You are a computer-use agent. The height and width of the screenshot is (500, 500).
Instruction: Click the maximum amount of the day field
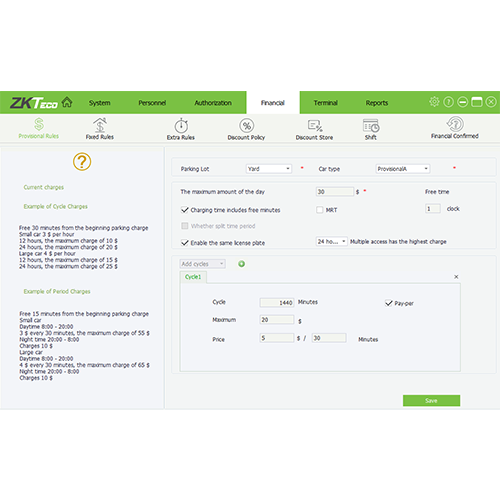[335, 192]
